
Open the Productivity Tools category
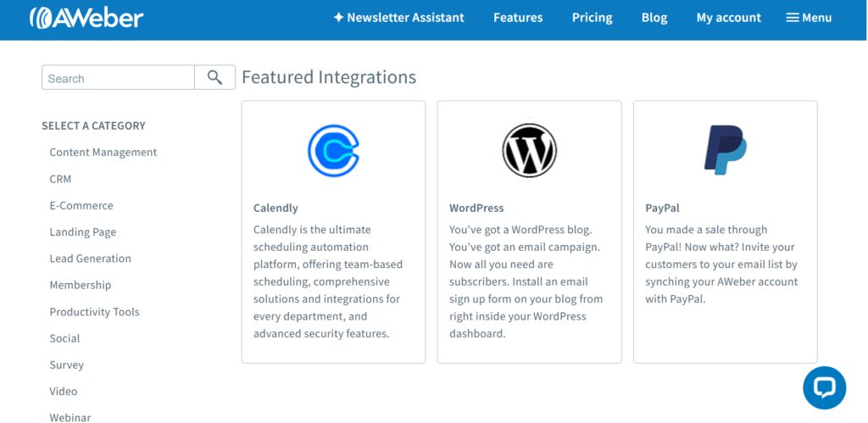[x=95, y=312]
